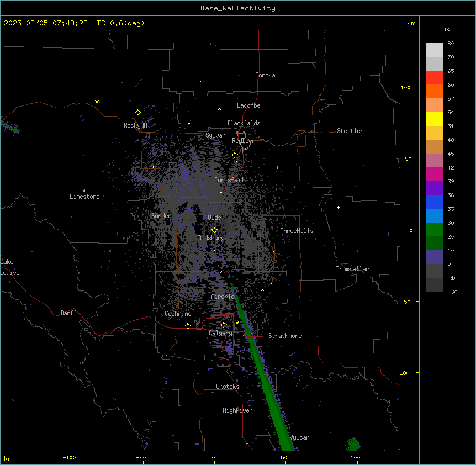
Task: Select the red 60–65 dBZ legend swatch
Action: pos(434,78)
